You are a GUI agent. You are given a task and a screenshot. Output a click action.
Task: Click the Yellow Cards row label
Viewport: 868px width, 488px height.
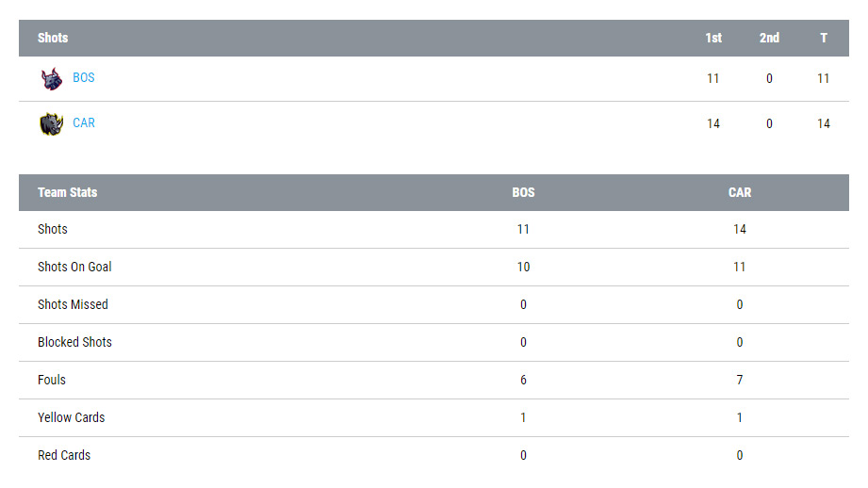[x=72, y=417]
